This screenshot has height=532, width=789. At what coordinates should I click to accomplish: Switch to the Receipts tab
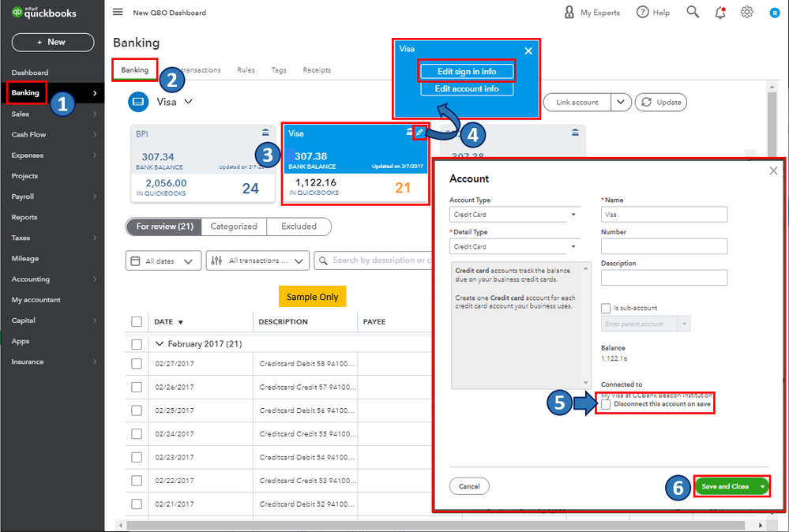(317, 70)
